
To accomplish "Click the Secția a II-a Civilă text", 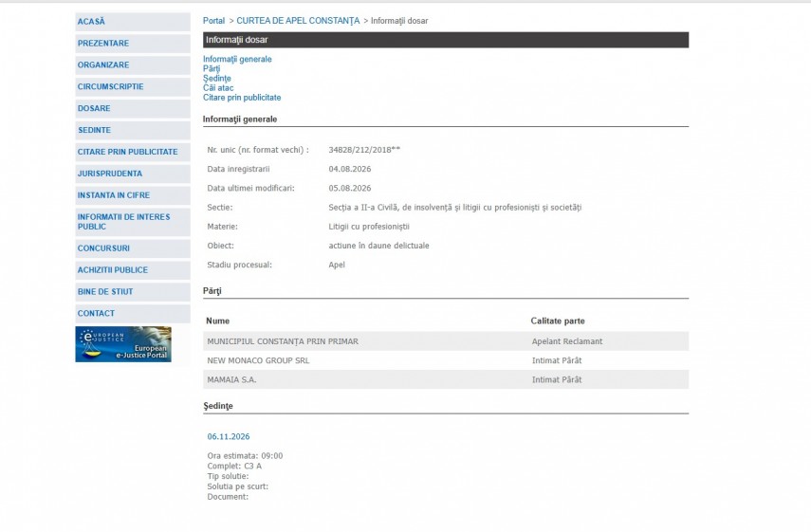I will [455, 208].
